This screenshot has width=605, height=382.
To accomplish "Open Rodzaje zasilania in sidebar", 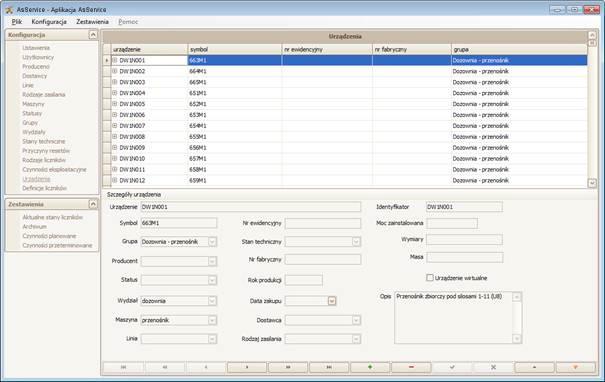I will point(44,95).
